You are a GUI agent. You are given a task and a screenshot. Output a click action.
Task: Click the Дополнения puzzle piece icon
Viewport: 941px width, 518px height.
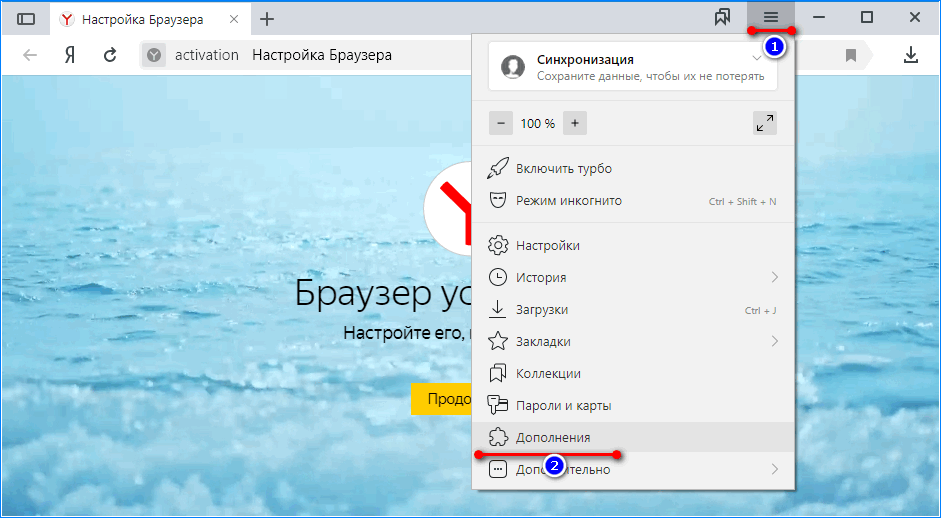click(x=498, y=438)
